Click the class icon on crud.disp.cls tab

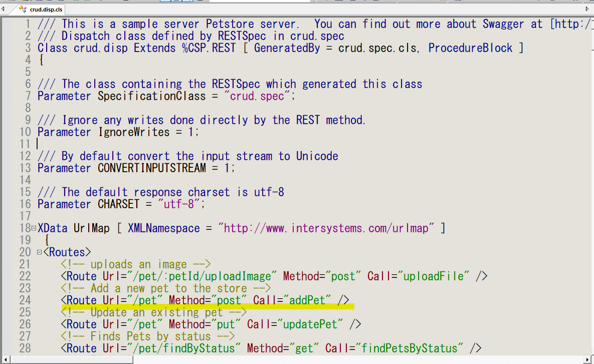[x=22, y=10]
